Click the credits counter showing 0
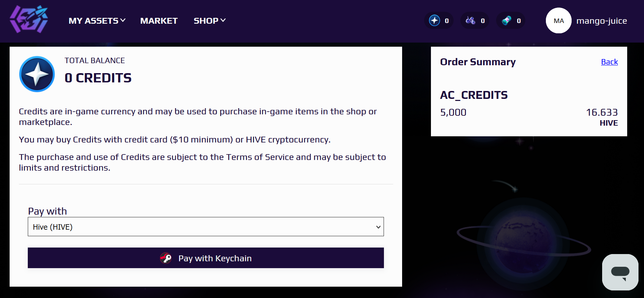This screenshot has height=298, width=644. coord(447,21)
